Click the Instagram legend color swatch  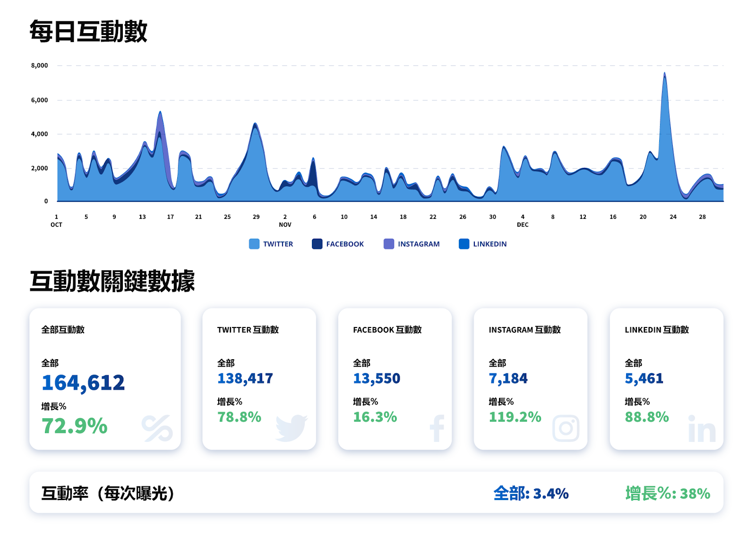[389, 244]
